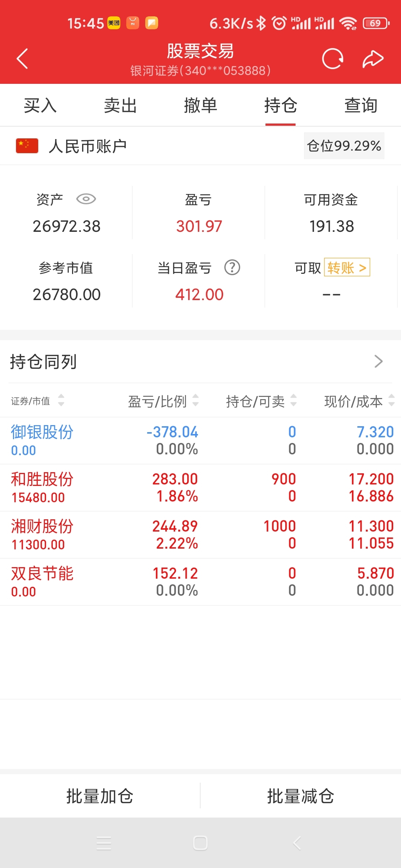Tap the share arrow icon
The image size is (401, 868).
click(x=373, y=59)
